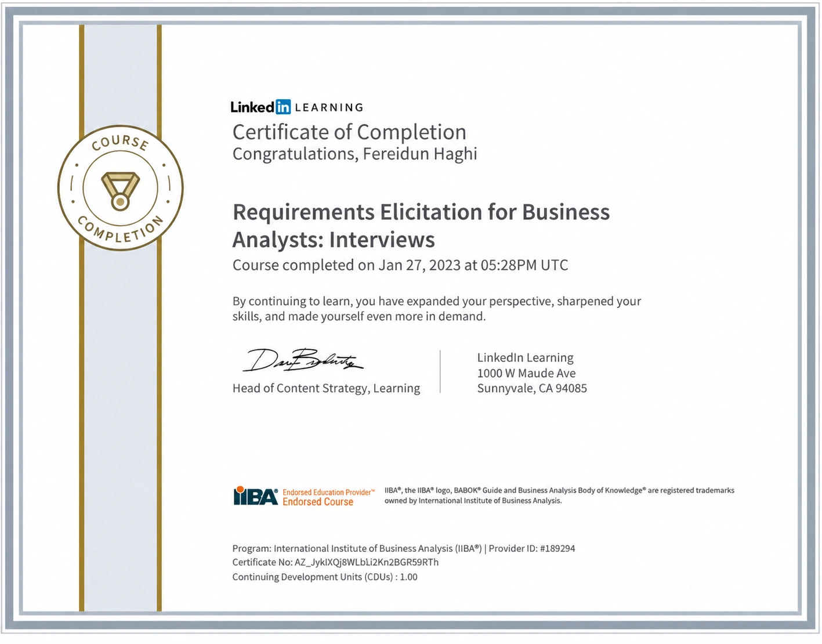Select "Head of Content Strategy, Learning" text

coord(326,388)
